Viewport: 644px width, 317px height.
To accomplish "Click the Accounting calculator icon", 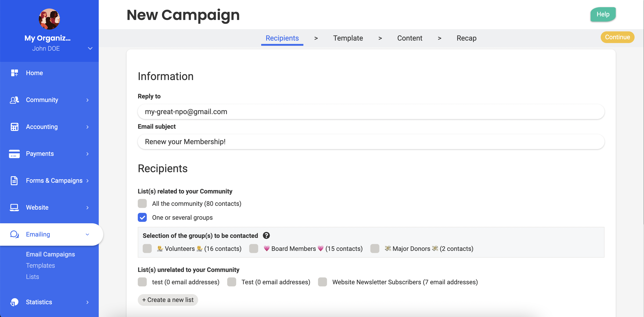I will (x=14, y=127).
